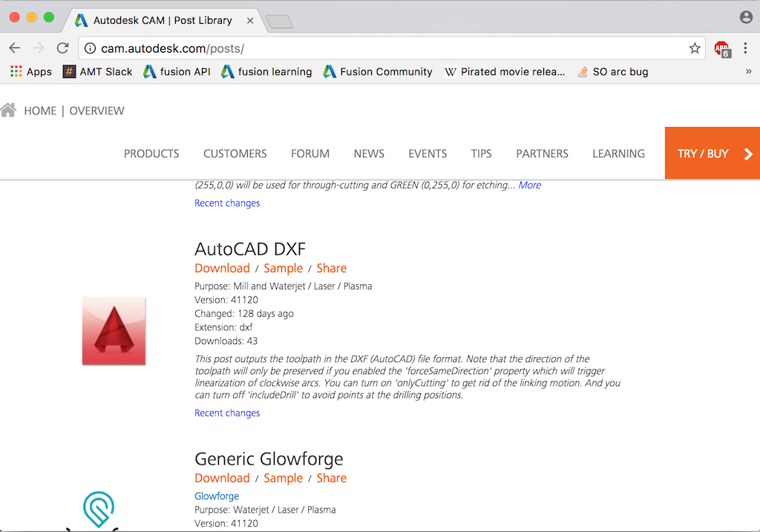
Task: Click the home house icon
Action: coord(8,110)
